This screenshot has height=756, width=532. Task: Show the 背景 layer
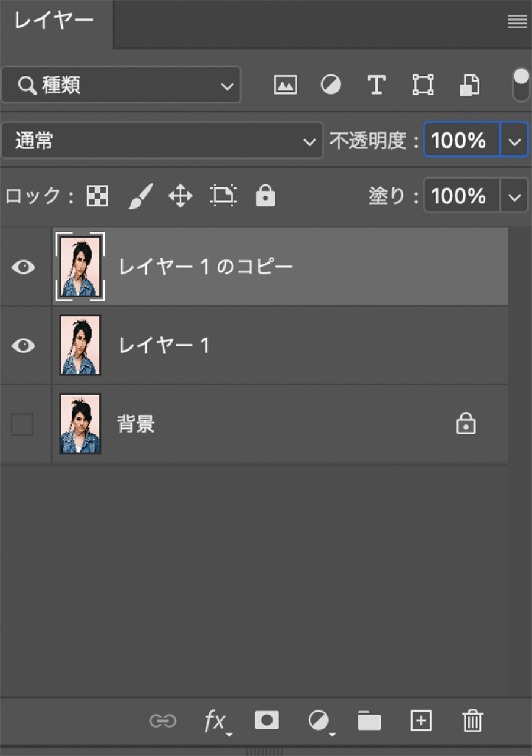tap(22, 424)
